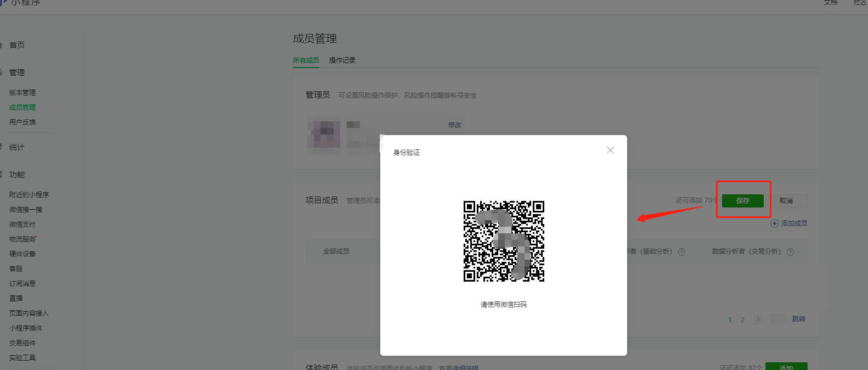The image size is (868, 370).
Task: Click 添加成员 plus icon
Action: (775, 223)
